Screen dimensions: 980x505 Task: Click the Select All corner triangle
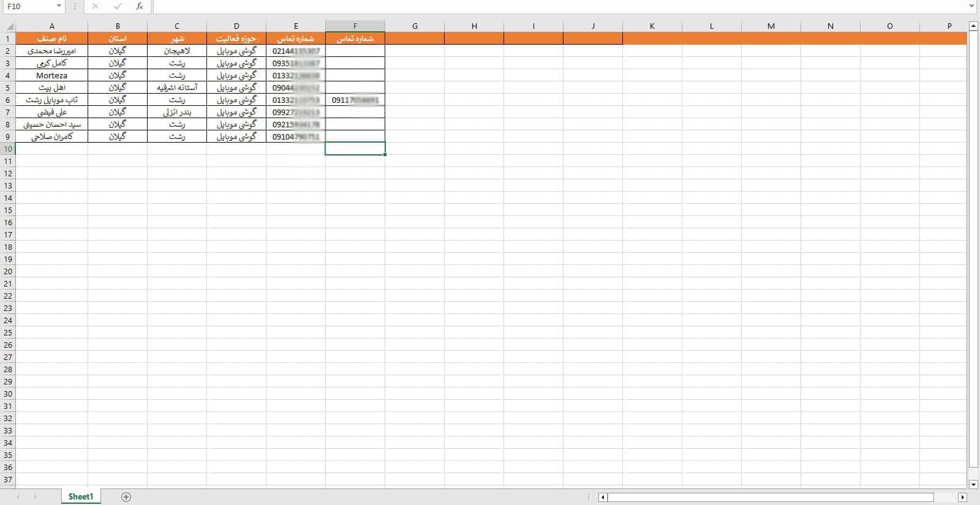click(x=8, y=26)
